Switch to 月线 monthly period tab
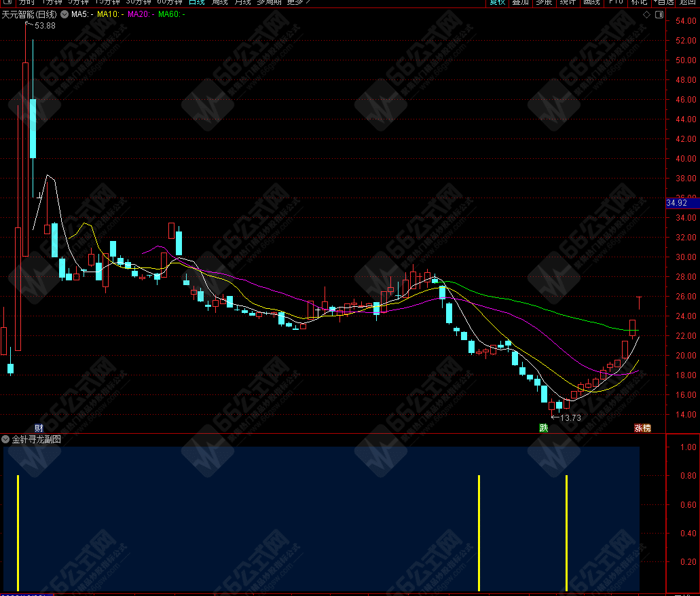Image resolution: width=700 pixels, height=596 pixels. click(242, 2)
